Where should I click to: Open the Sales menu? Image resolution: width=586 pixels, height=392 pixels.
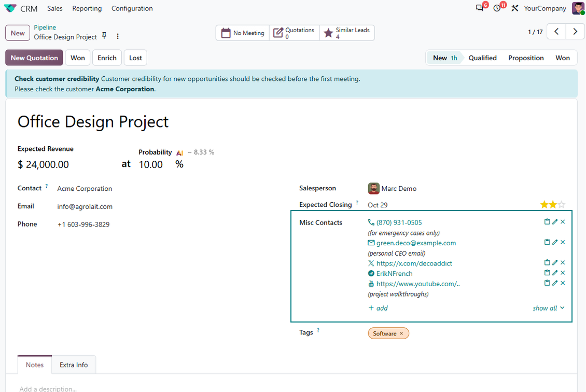tap(54, 8)
